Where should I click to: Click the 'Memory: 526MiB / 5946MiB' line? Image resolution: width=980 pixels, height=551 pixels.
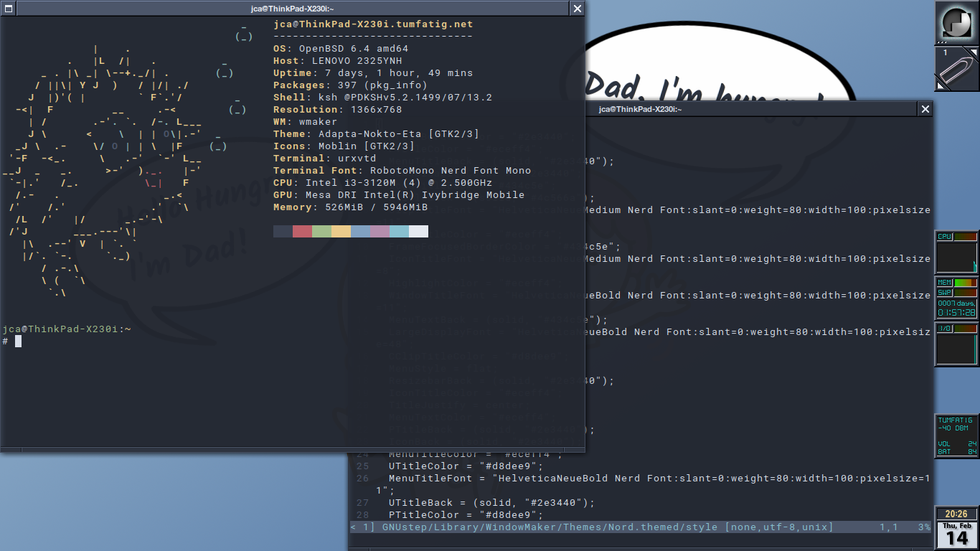pos(351,207)
